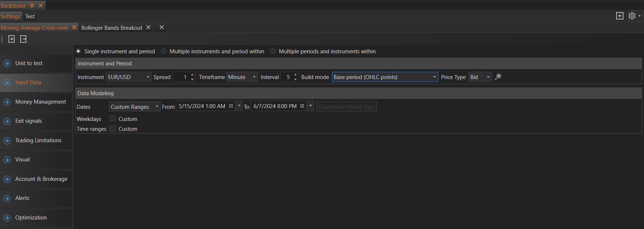
Task: Click the export settings icon in toolbar
Action: 23,39
